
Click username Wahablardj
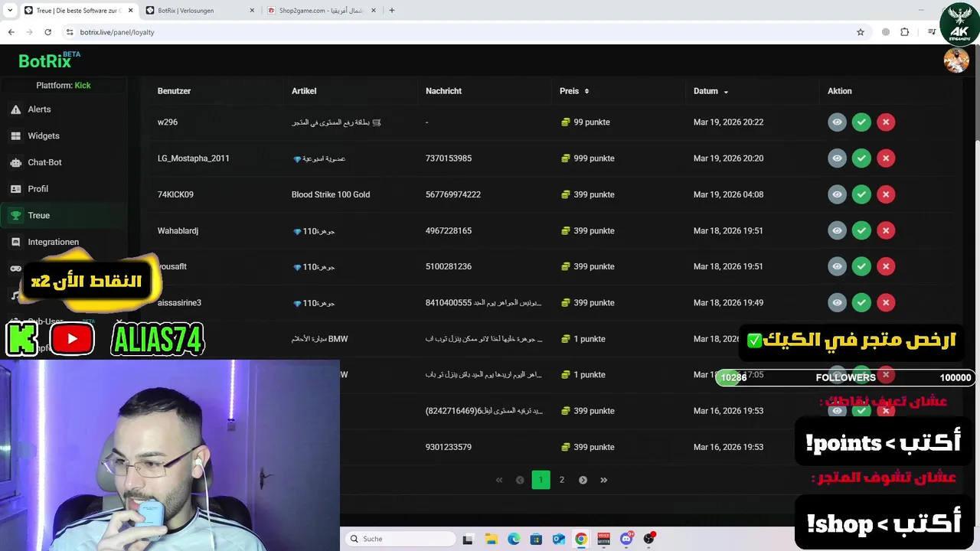click(x=178, y=230)
